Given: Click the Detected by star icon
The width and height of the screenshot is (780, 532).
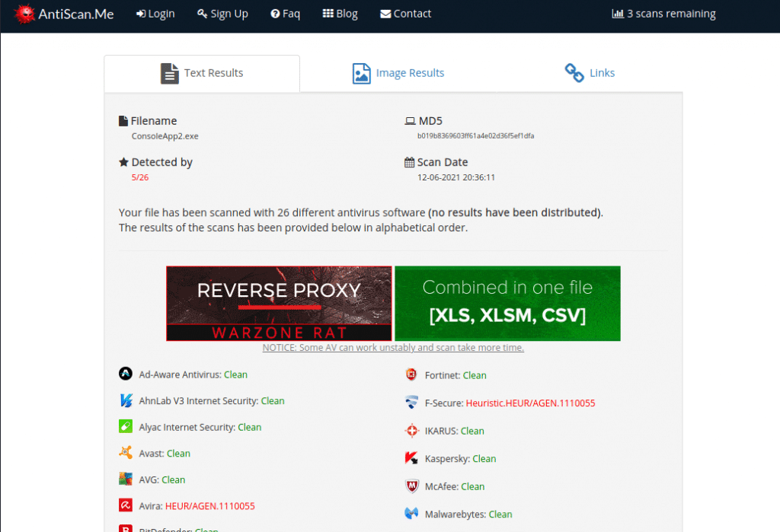Looking at the screenshot, I should coord(124,162).
